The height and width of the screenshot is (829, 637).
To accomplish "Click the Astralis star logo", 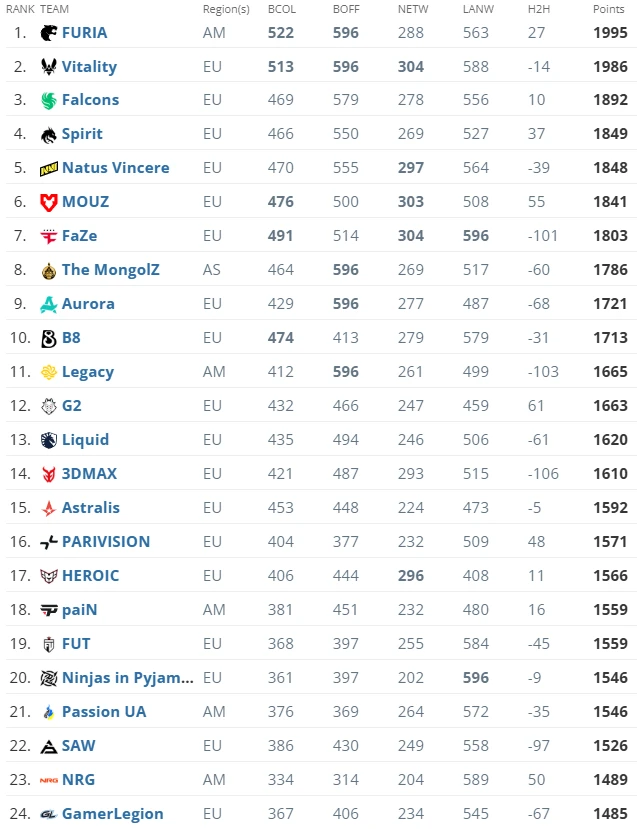I will pos(49,508).
